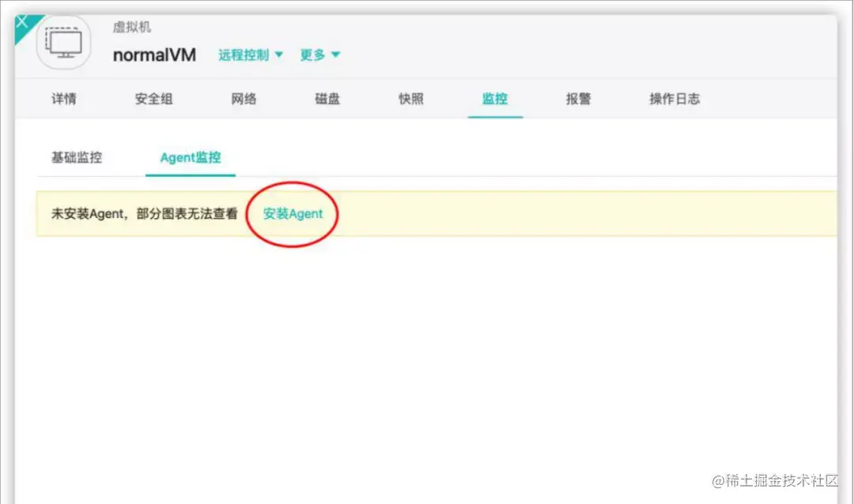
Task: View the 快照 tab
Action: pyautogui.click(x=411, y=99)
